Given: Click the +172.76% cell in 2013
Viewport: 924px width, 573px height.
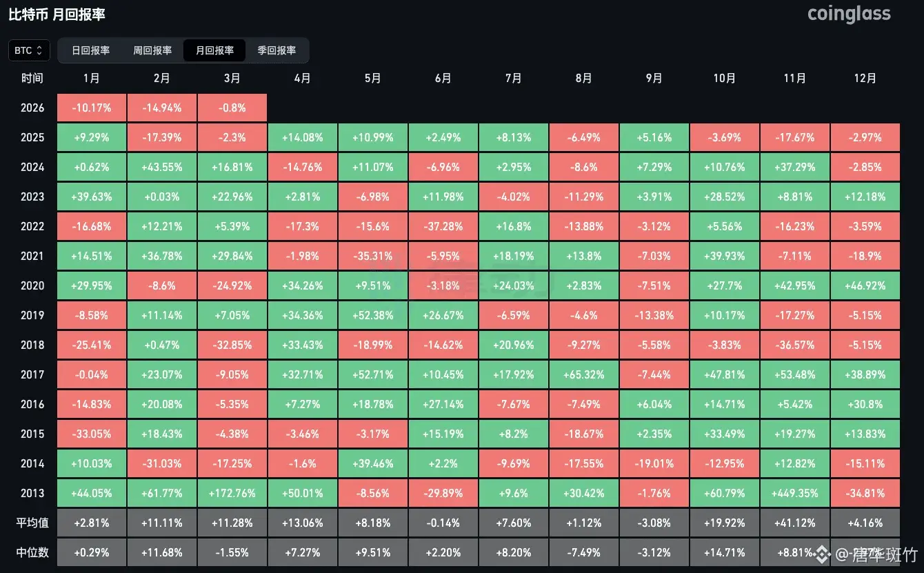Looking at the screenshot, I should (x=232, y=493).
